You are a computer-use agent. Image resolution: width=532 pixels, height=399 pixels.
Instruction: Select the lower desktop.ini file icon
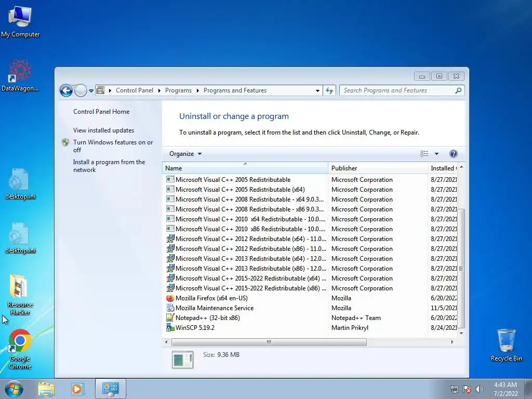[20, 238]
